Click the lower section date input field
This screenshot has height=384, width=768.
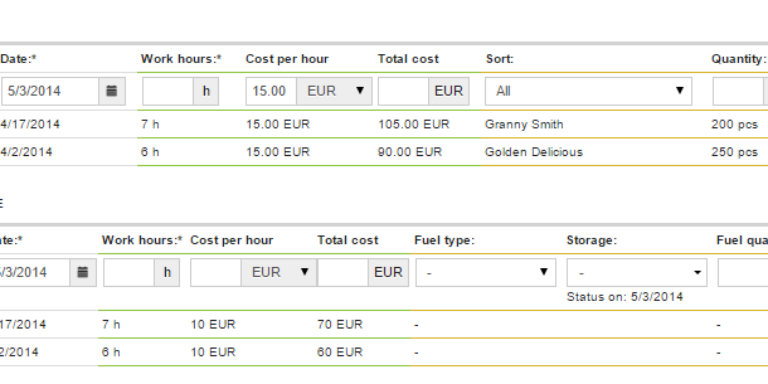[34, 272]
